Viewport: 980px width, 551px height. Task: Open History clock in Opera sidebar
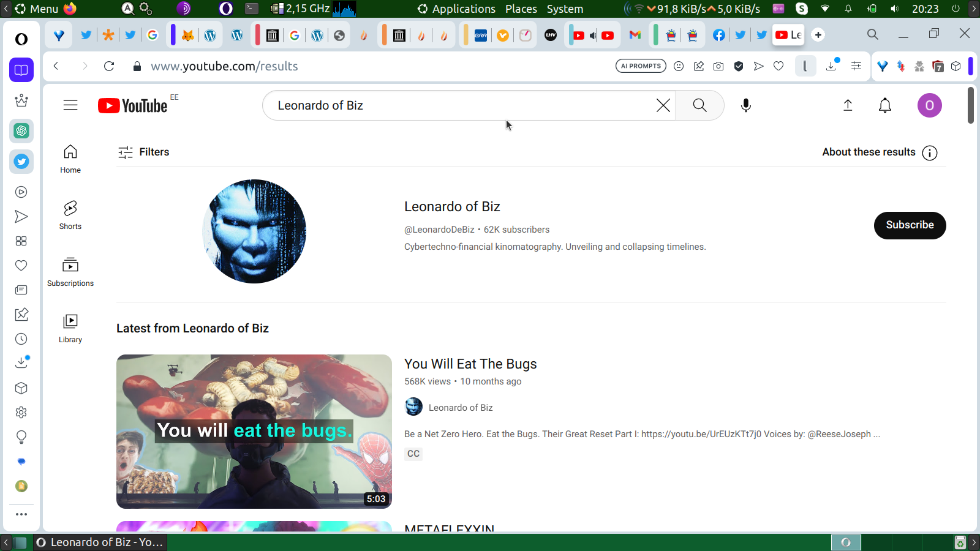click(x=21, y=339)
